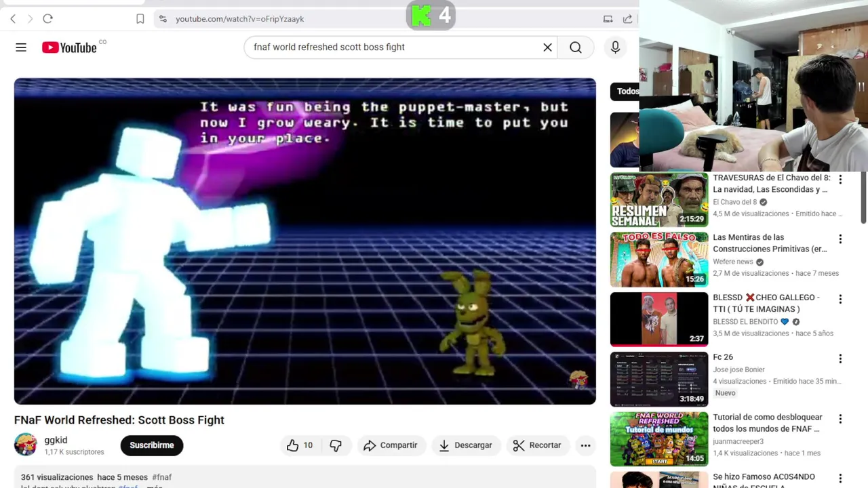Click the 361 visualizaciones description text

coord(57,477)
